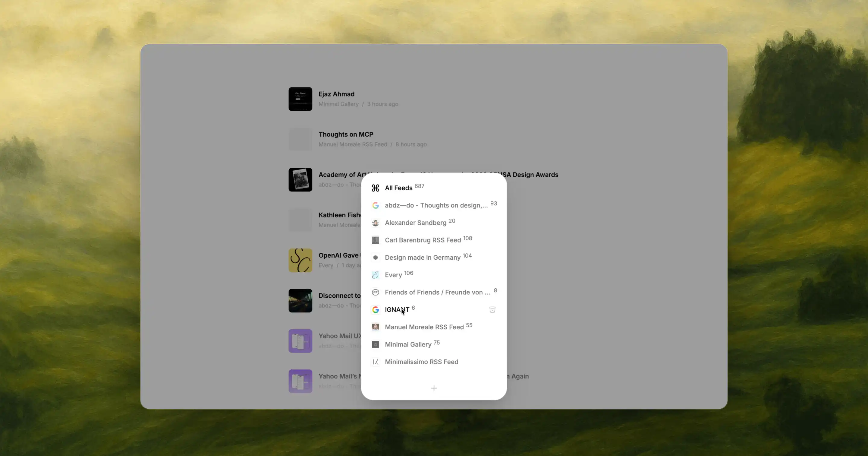Click the 93 count beside abdz—do

coord(494,203)
